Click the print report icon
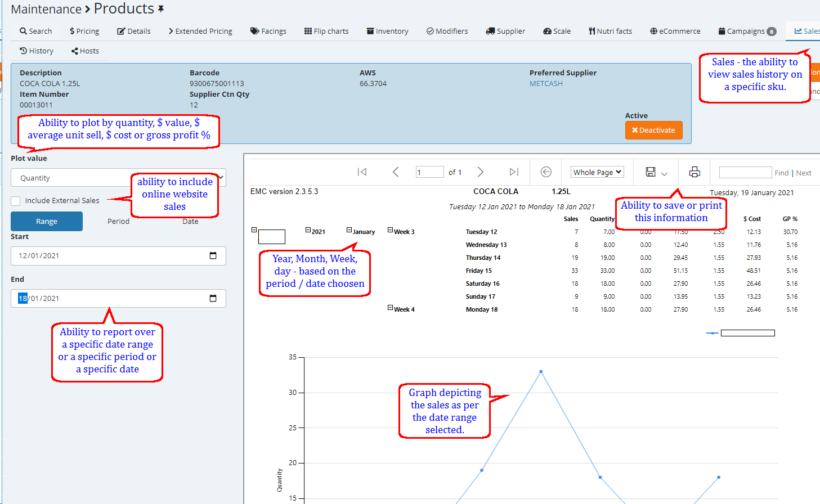Viewport: 820px width, 504px height. 694,172
